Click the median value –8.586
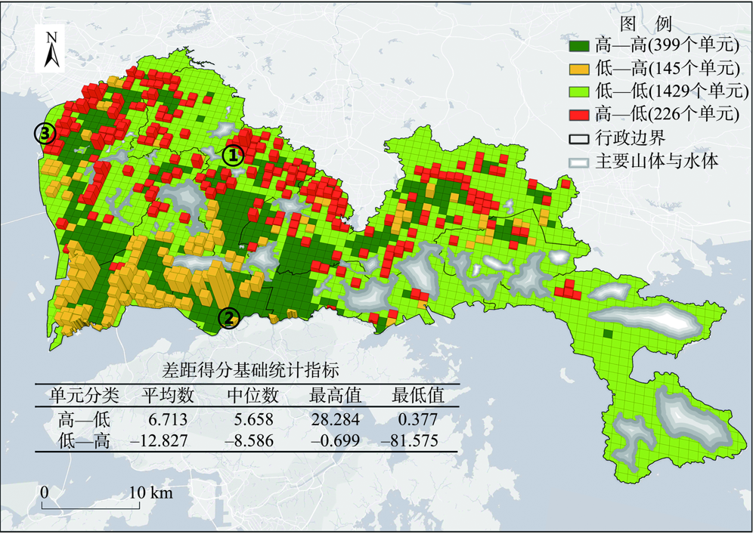 [249, 440]
